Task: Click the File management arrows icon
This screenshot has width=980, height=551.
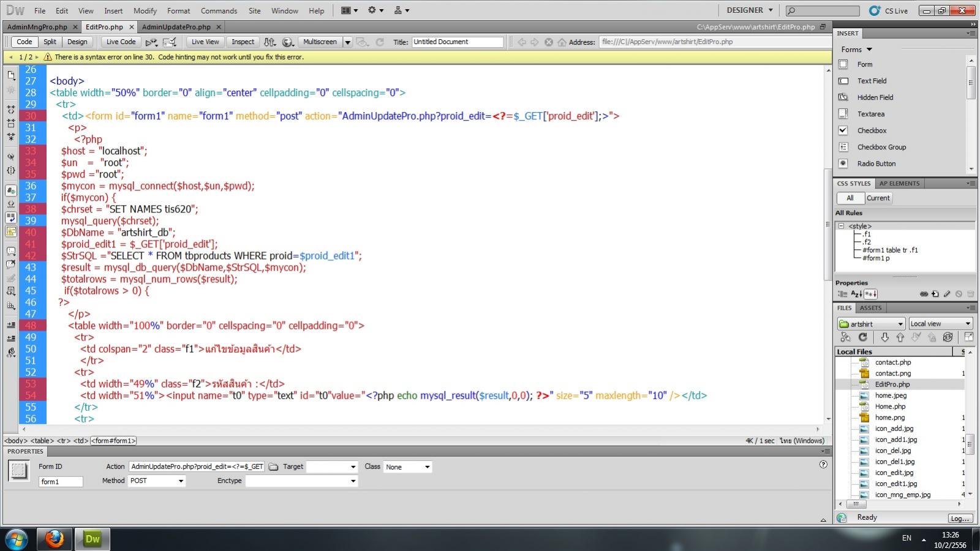Action: pyautogui.click(x=269, y=42)
